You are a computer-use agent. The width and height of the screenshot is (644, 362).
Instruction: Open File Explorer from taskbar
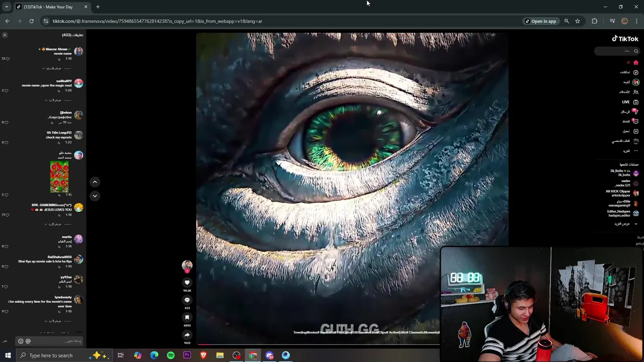pos(220,355)
